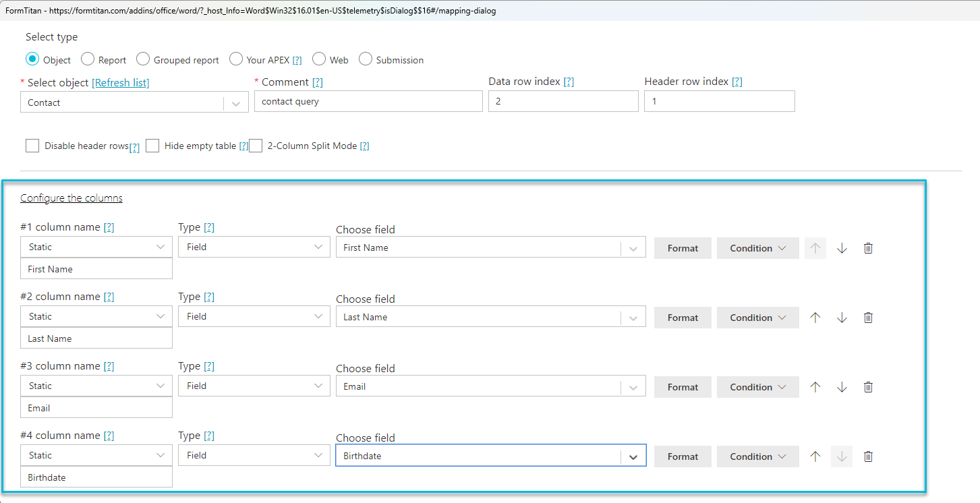Check the Hide empty table option

tap(152, 145)
